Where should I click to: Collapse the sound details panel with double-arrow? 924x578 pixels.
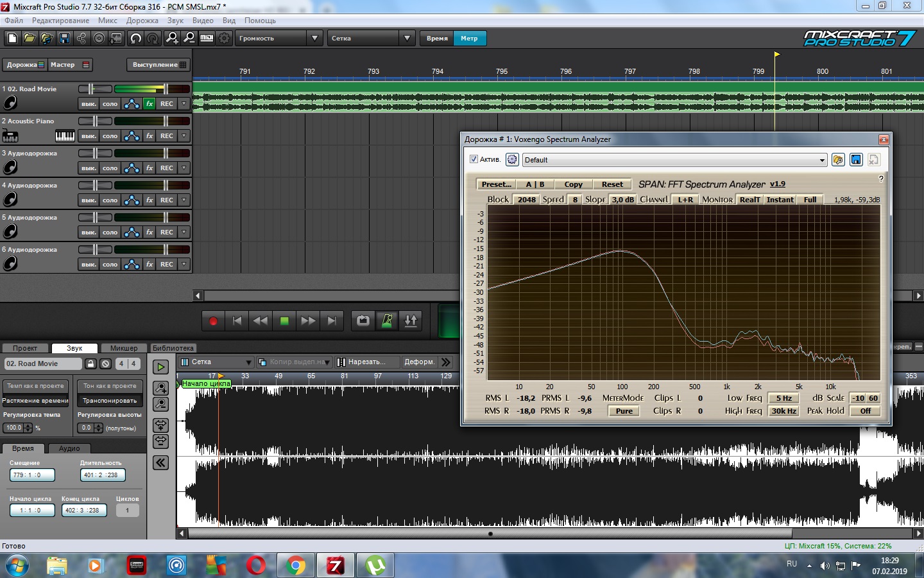click(160, 462)
